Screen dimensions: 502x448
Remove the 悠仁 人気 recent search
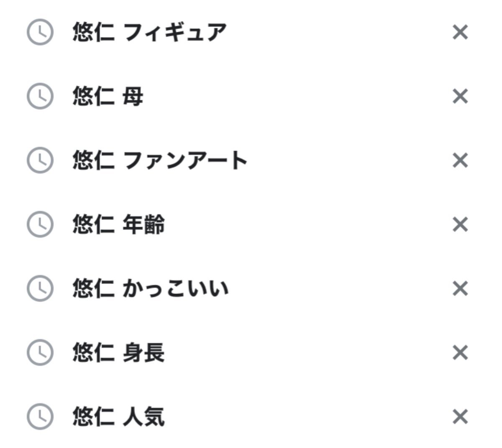[x=460, y=417]
